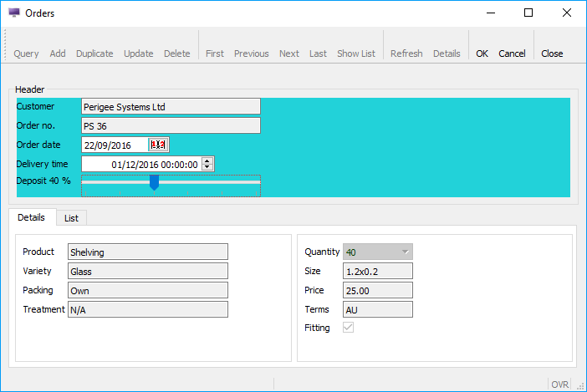Increase Delivery time with up arrow
This screenshot has height=392, width=587.
coord(208,160)
